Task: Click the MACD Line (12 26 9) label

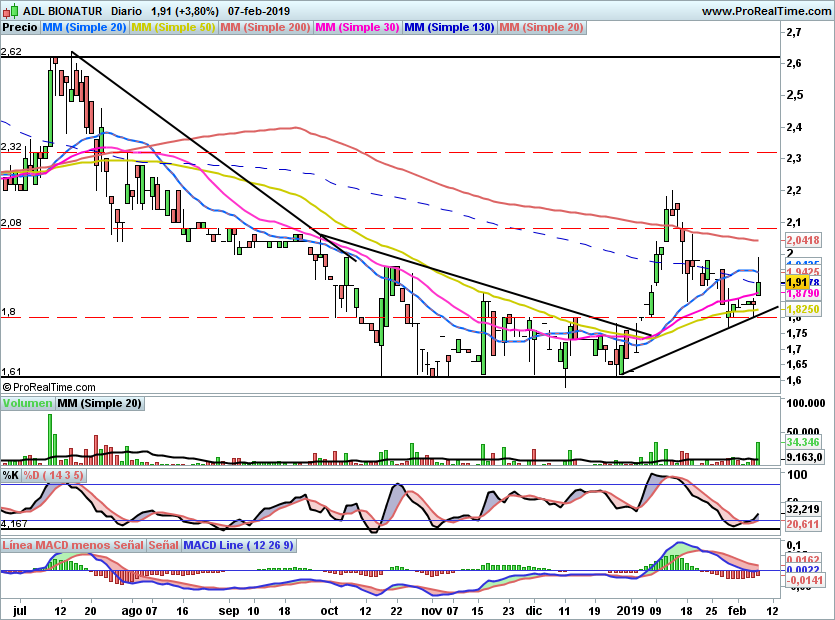Action: click(237, 546)
